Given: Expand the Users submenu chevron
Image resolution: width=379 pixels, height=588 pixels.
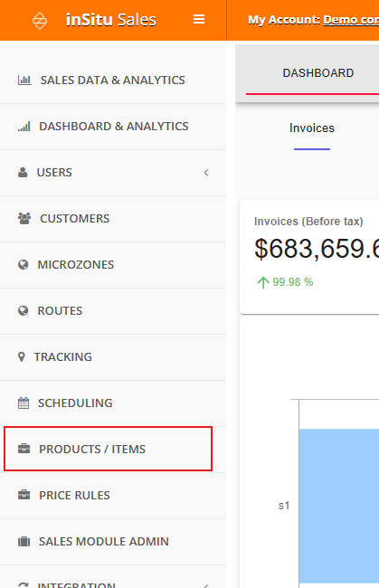Looking at the screenshot, I should point(206,173).
